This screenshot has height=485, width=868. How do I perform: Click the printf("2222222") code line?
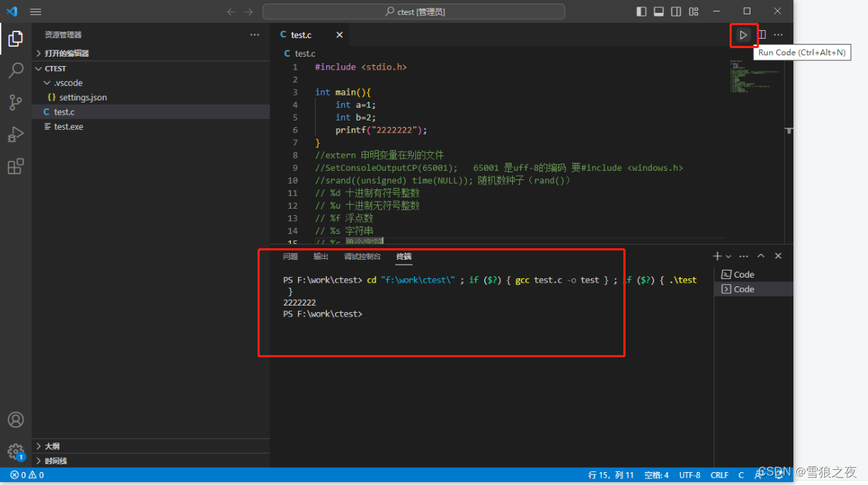point(381,130)
